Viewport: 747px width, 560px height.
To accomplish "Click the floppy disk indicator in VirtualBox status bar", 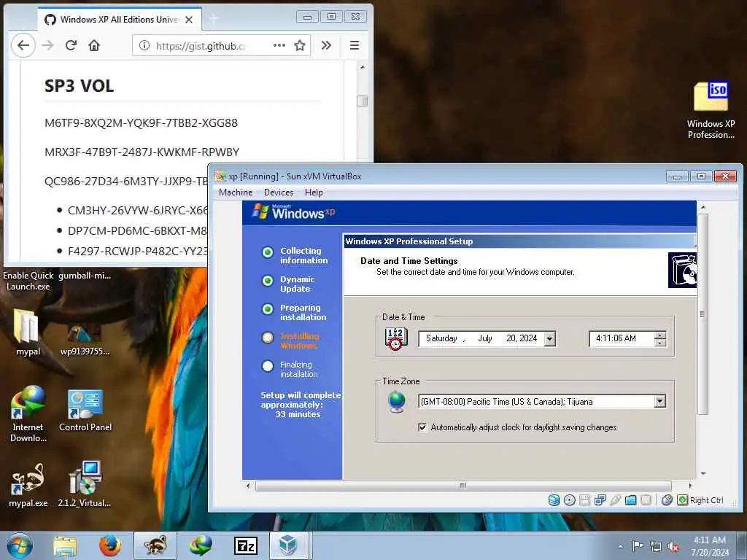I will pos(584,500).
